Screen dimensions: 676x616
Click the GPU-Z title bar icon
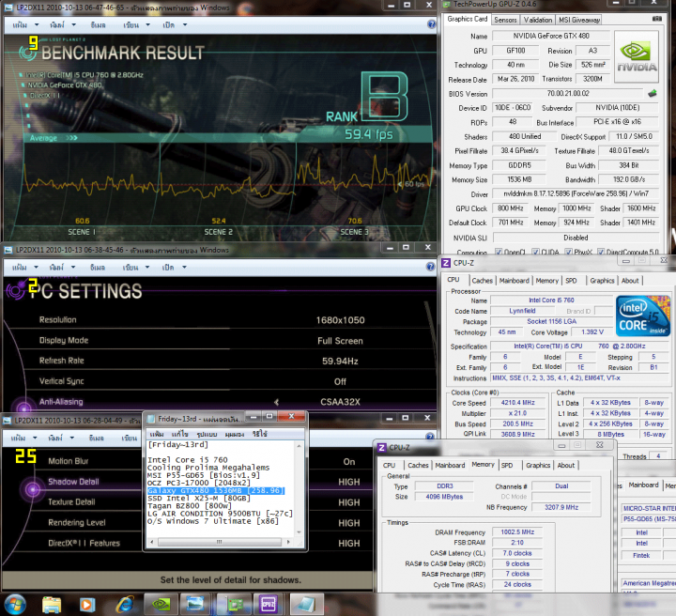tap(446, 4)
